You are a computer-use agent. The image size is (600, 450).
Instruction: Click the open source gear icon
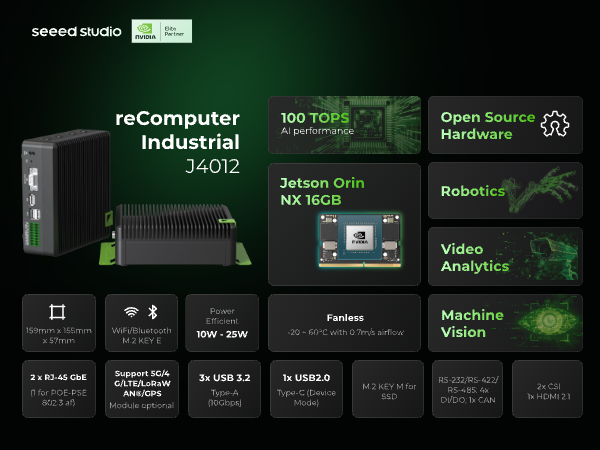(x=555, y=124)
